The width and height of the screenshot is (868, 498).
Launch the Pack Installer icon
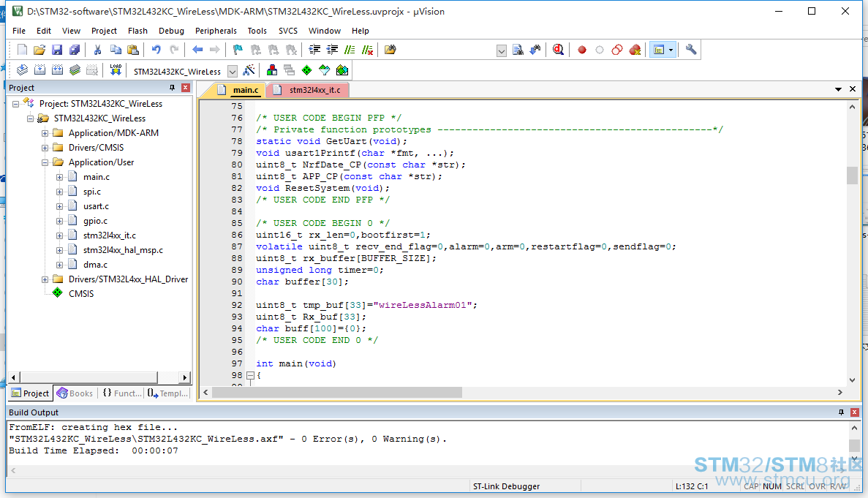tap(342, 70)
